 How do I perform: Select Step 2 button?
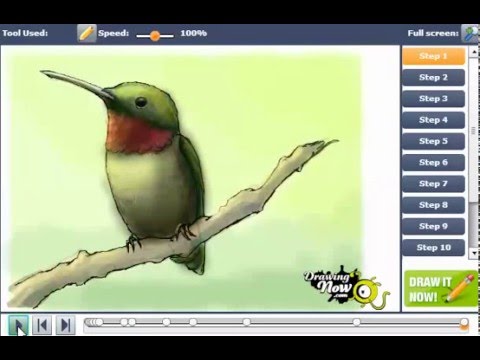tap(433, 77)
